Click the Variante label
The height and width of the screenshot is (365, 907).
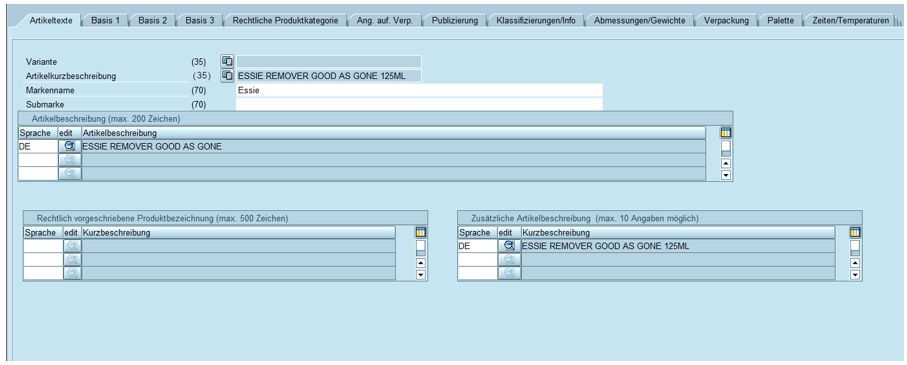tap(42, 61)
